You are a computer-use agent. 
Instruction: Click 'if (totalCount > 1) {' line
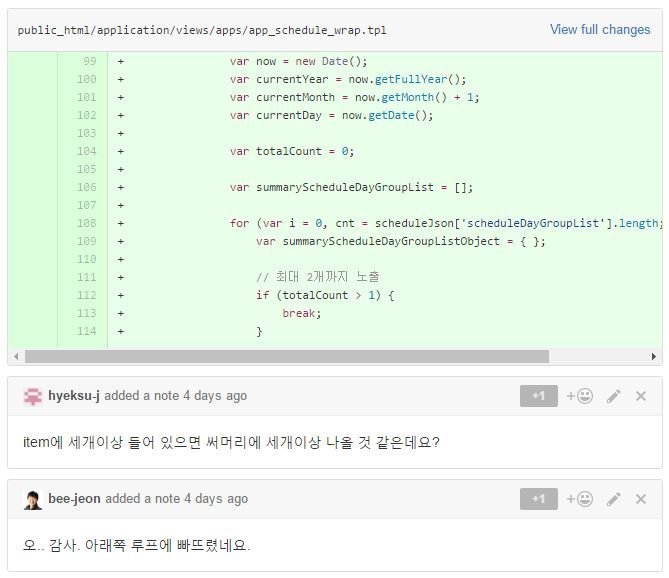pyautogui.click(x=325, y=295)
